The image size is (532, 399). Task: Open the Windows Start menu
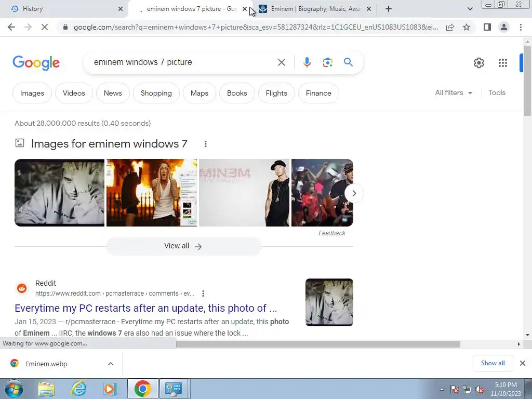point(14,389)
